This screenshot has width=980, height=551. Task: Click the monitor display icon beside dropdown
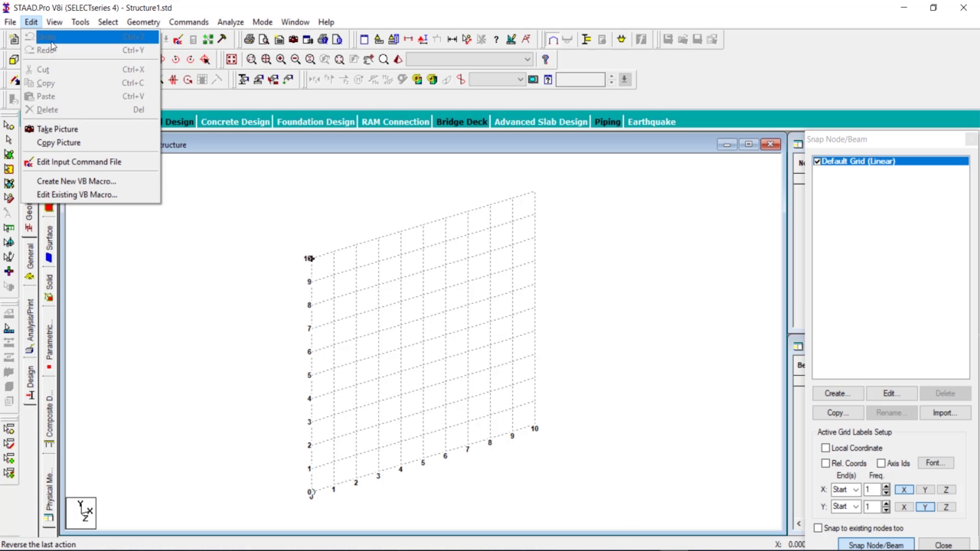tap(534, 80)
